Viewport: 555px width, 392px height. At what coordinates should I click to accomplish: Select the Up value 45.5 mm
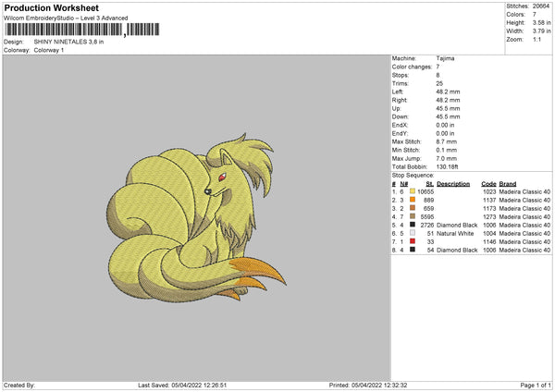coord(448,108)
